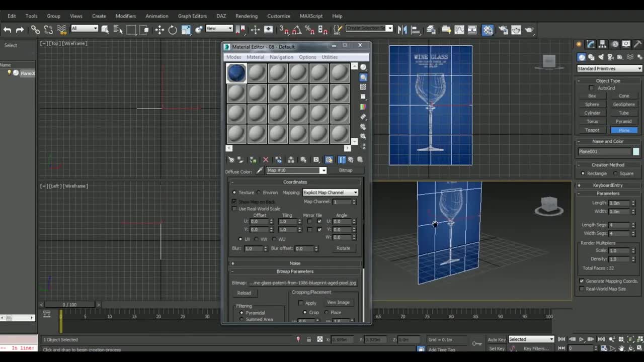644x362 pixels.
Task: Toggle sample slot background checker icon
Action: 363,87
